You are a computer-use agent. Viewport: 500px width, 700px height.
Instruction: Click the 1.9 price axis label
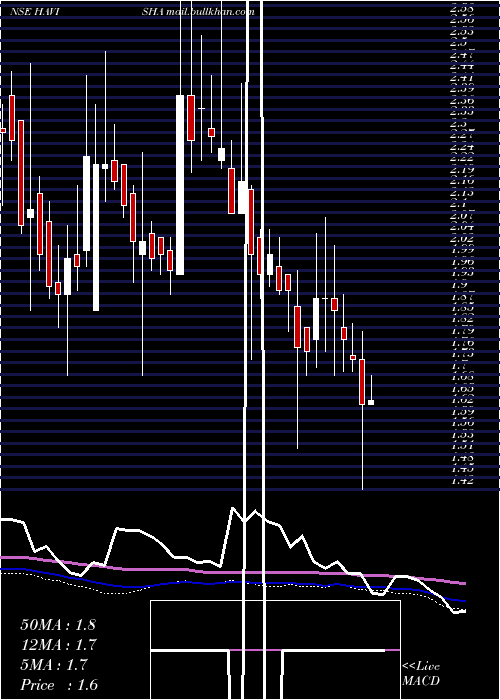pyautogui.click(x=462, y=285)
